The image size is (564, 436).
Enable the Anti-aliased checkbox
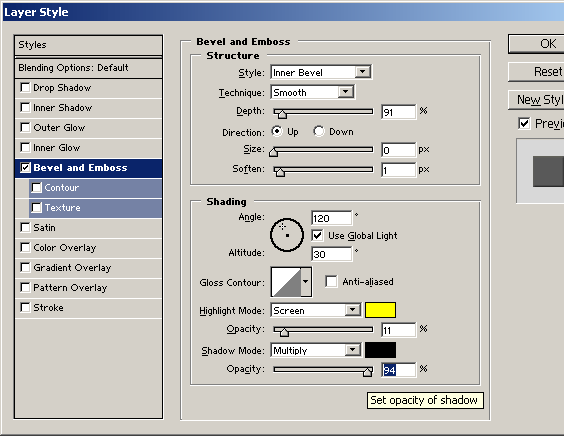[331, 281]
